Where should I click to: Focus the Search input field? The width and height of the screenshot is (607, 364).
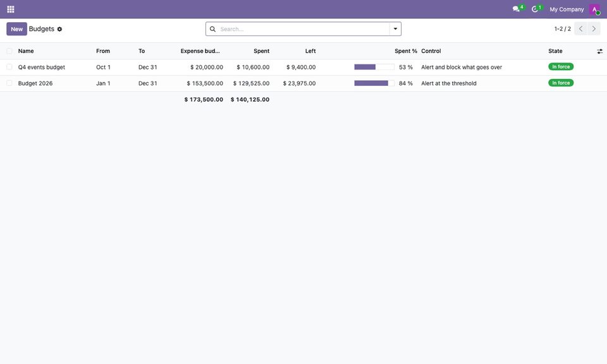[303, 29]
